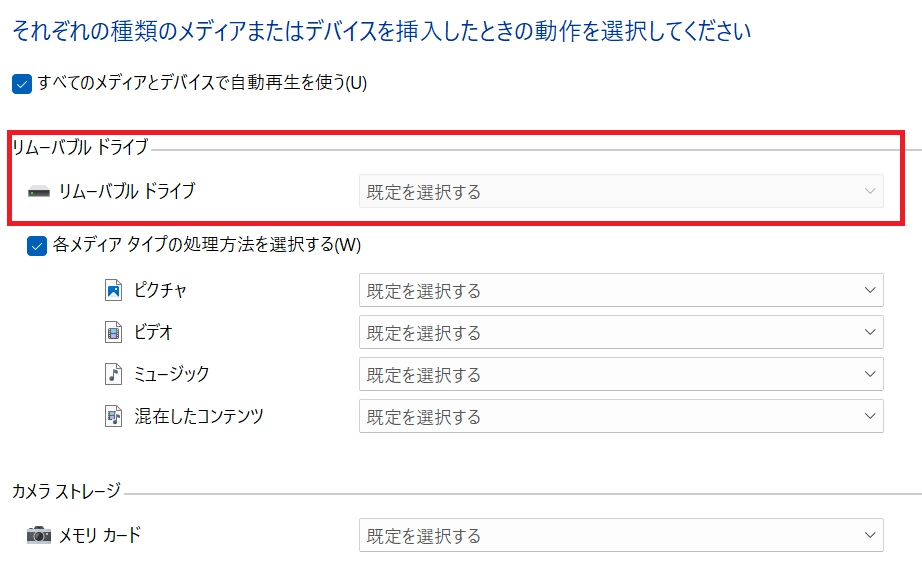Open the ミュージック default action dropdown
922x587 pixels.
(620, 375)
